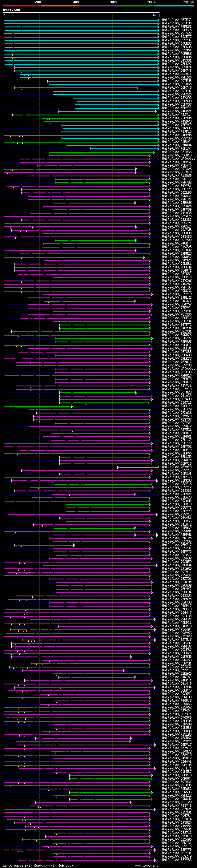Viewport: 197px width, 868px height.
Task: Click the UniRef100_A4QPN5 entry
Action: click(177, 135)
